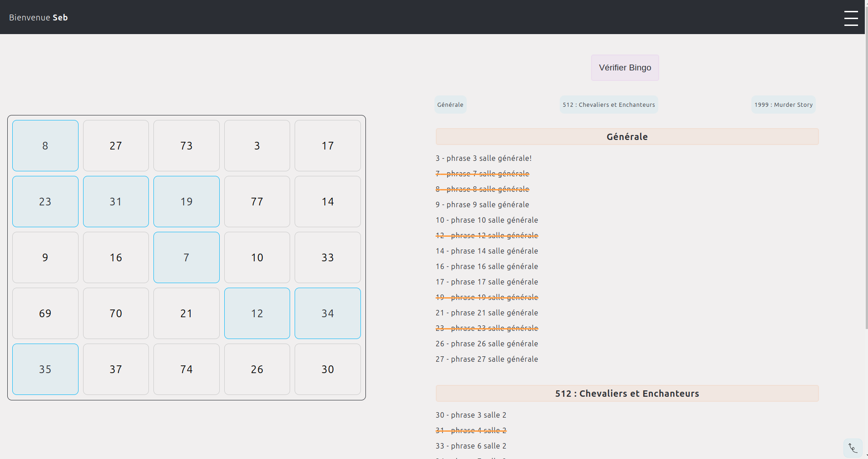Toggle bingo cell 73
This screenshot has width=868, height=459.
coord(187,145)
